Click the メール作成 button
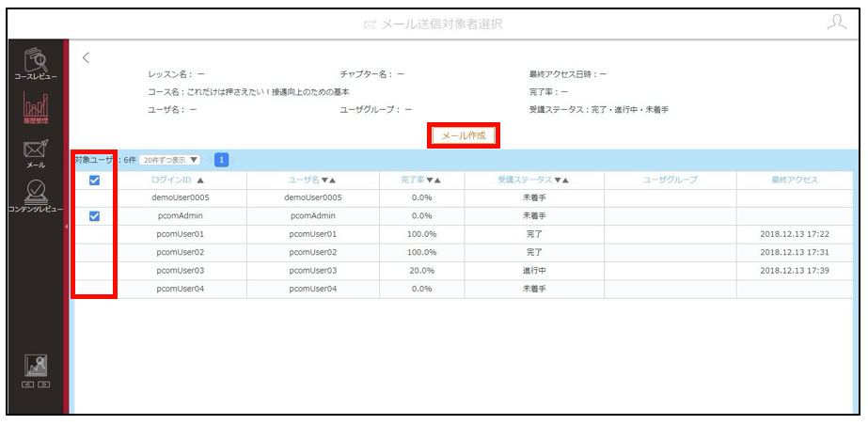This screenshot has width=868, height=425. [x=464, y=135]
